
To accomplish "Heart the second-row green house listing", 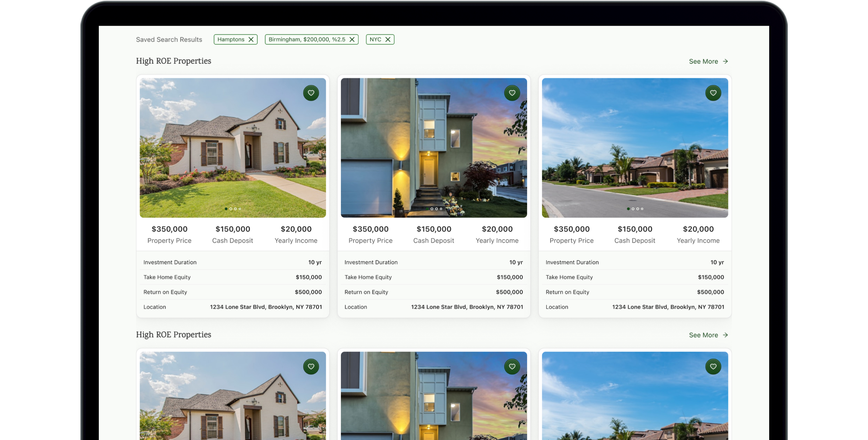I will pyautogui.click(x=512, y=367).
